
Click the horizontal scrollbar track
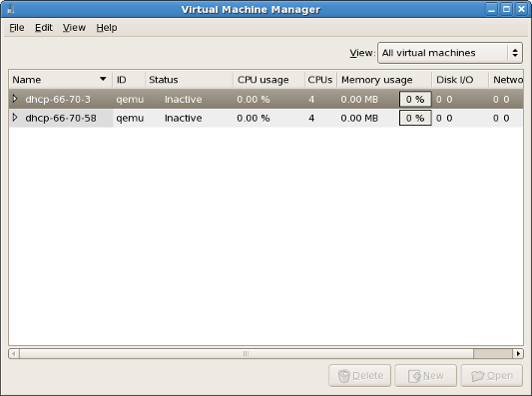[246, 354]
